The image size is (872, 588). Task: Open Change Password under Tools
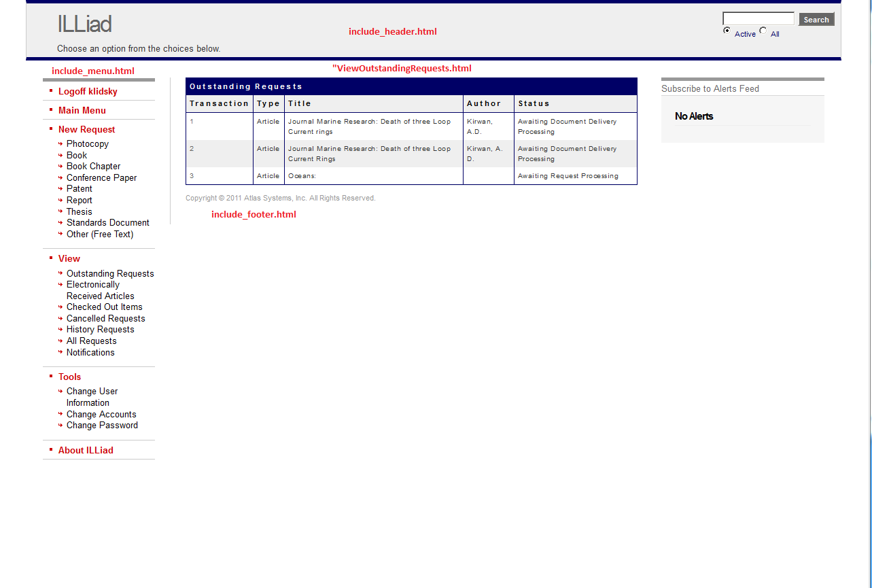point(102,425)
